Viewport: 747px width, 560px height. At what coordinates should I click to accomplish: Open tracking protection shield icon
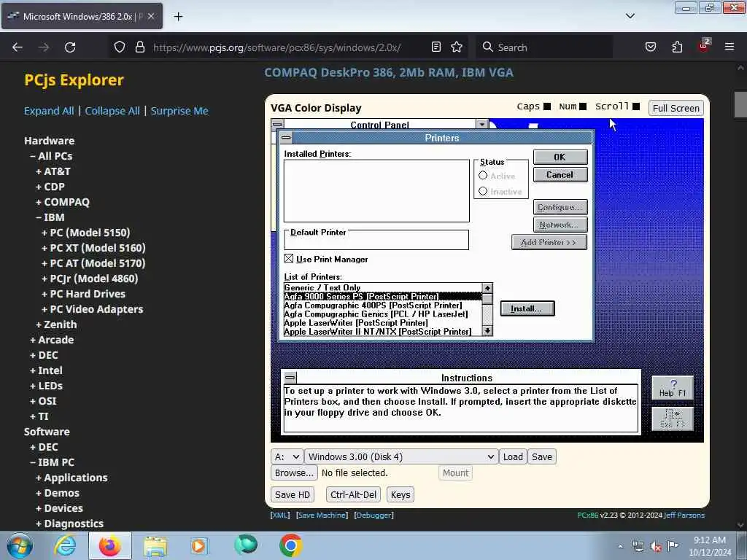tap(120, 47)
